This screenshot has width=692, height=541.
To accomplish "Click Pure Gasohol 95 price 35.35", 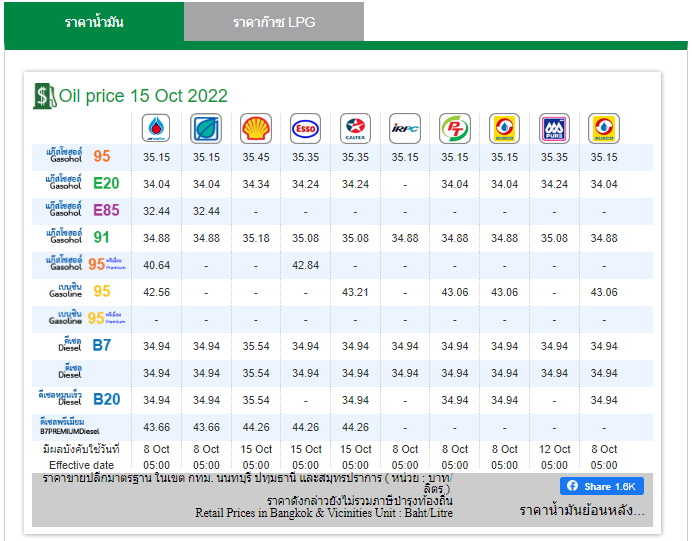I will (554, 157).
